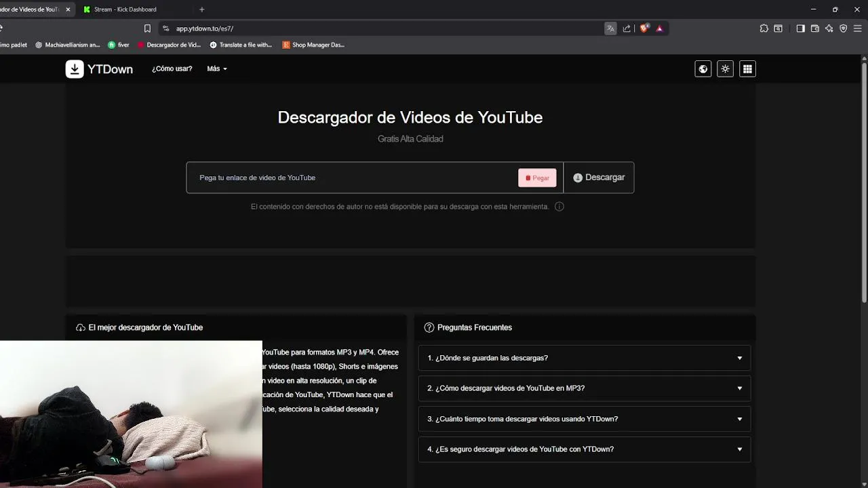
Task: Bookmark this page with bookmark icon
Action: [147, 28]
